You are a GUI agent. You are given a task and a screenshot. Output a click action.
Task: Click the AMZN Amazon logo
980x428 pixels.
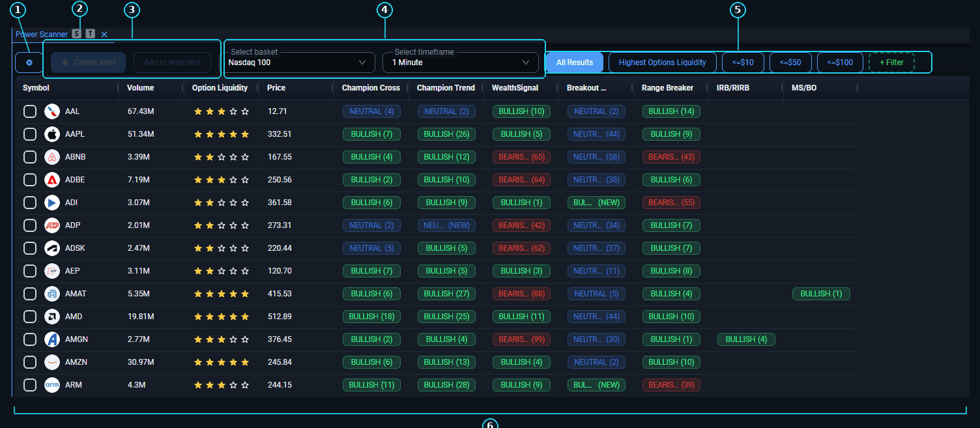click(x=52, y=362)
